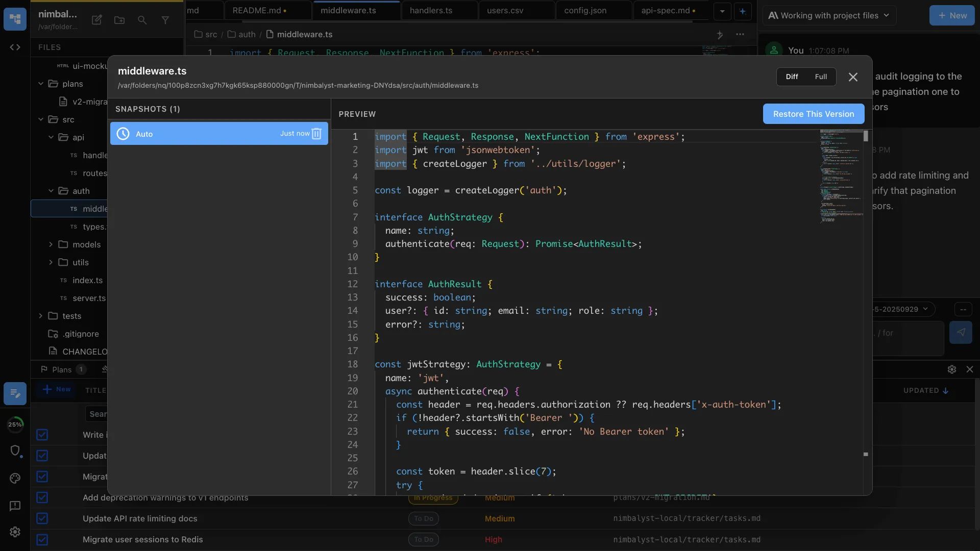Open the more options ellipsis in editor breadcrumb
Viewport: 980px width, 551px height.
740,34
